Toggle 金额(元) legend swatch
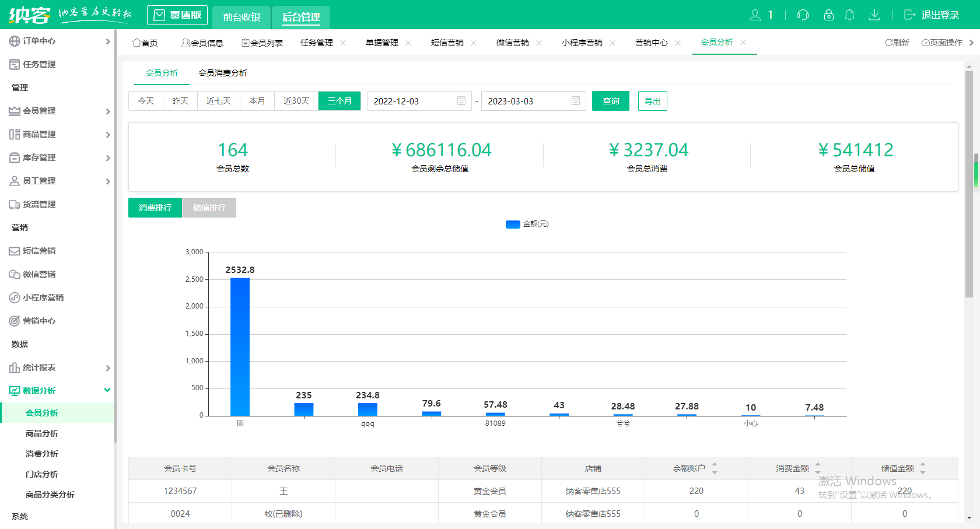The image size is (980, 529). 513,225
